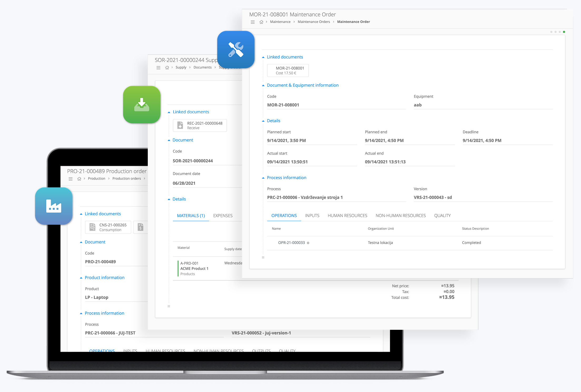Click the blue Maintenance wrench app icon
The image size is (581, 392).
[x=236, y=50]
